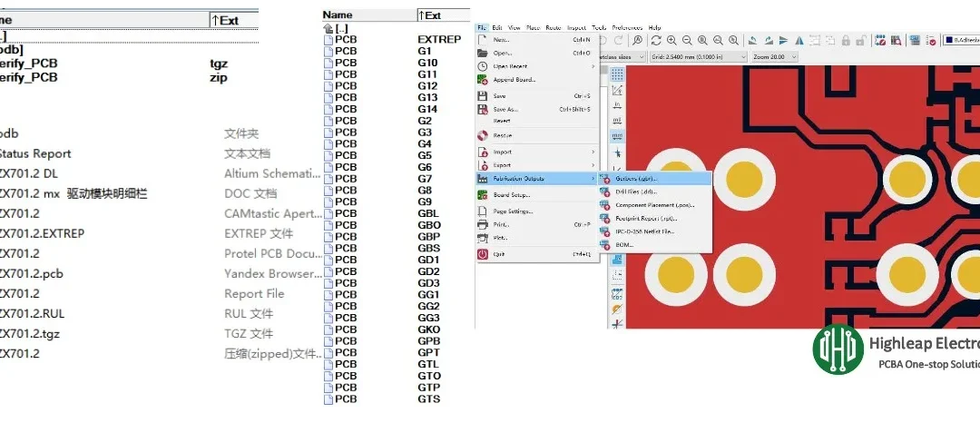Choose Board Setup... menu entry
Viewport: 980px width, 423px height.
tap(537, 195)
